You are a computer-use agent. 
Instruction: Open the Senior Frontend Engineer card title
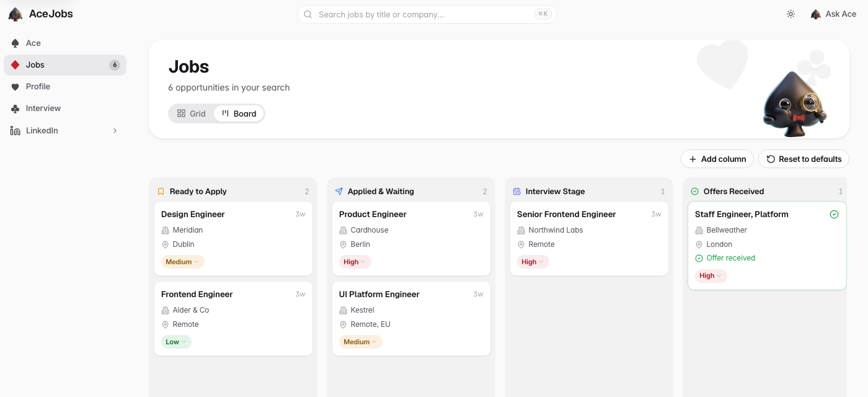pyautogui.click(x=567, y=214)
